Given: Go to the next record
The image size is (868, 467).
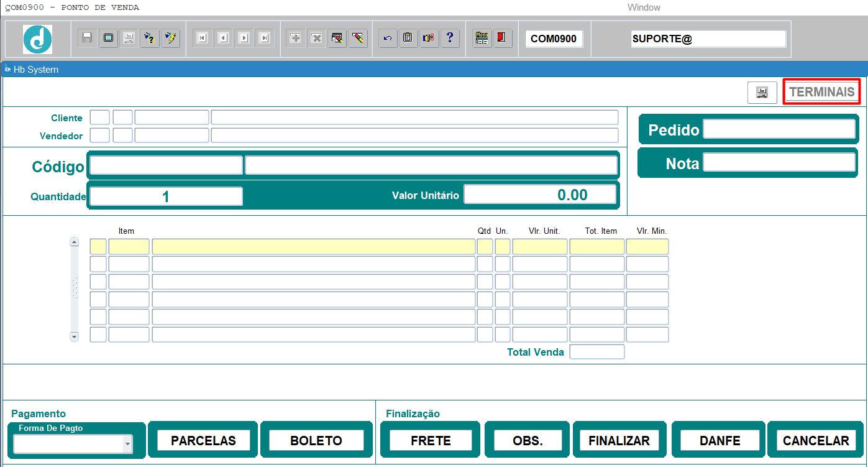Looking at the screenshot, I should click(244, 39).
